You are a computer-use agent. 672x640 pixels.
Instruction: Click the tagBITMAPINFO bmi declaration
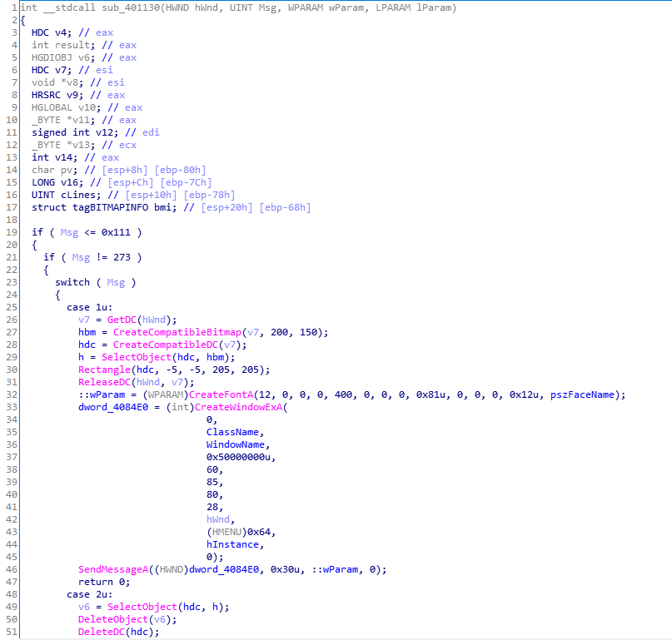click(104, 208)
